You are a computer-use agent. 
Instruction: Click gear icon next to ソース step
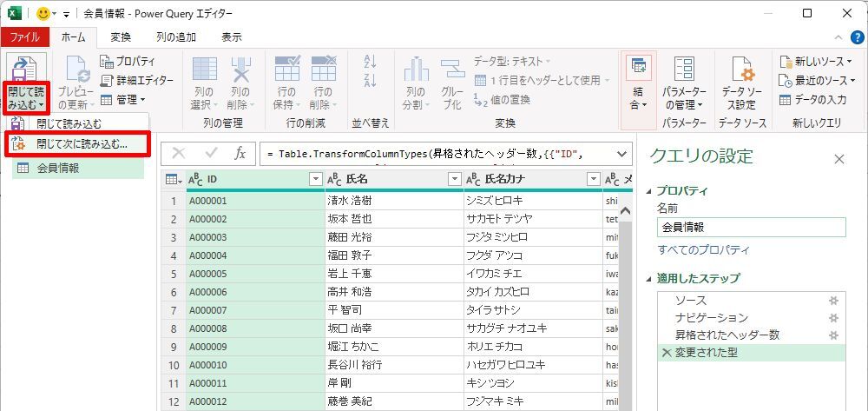tap(832, 301)
